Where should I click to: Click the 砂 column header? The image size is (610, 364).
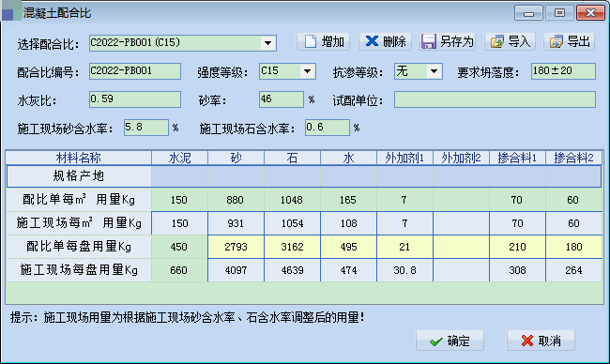[x=236, y=158]
